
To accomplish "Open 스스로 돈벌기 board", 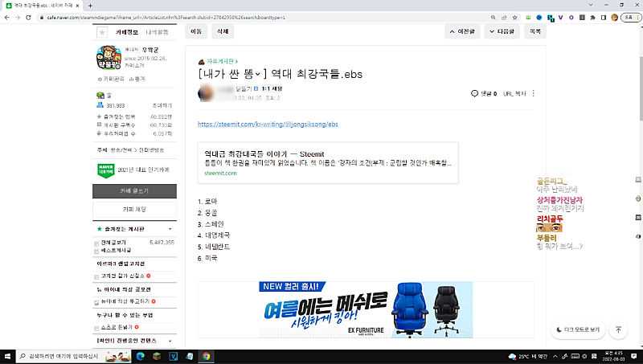I will tap(117, 327).
